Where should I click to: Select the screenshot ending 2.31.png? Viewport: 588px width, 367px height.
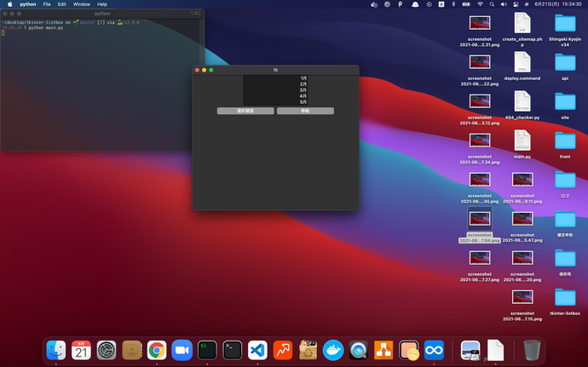[480, 23]
